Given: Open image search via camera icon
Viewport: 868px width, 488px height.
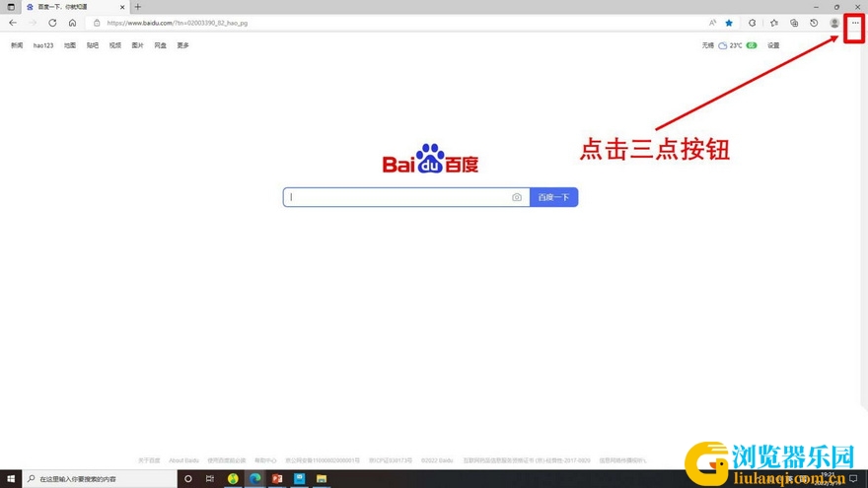Looking at the screenshot, I should pyautogui.click(x=517, y=197).
